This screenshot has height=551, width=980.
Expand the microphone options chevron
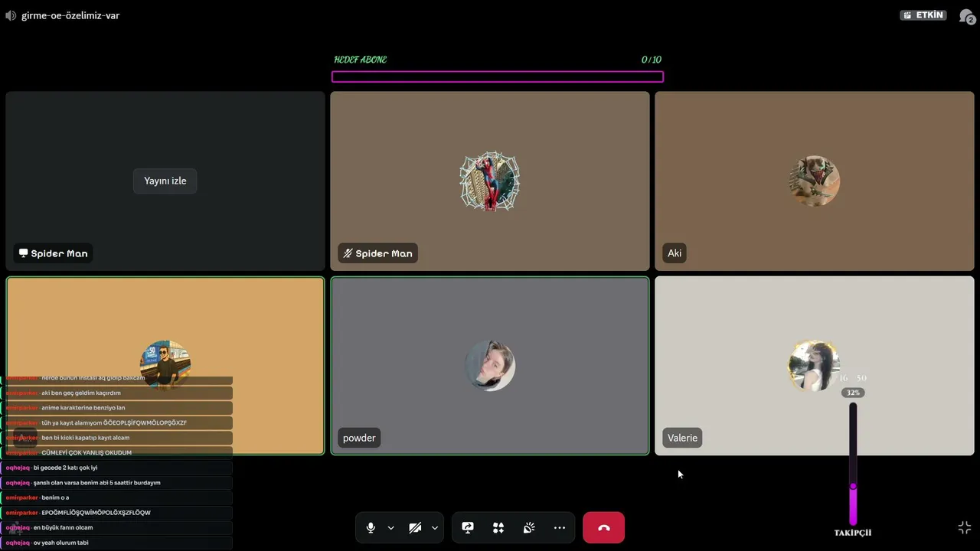coord(390,528)
